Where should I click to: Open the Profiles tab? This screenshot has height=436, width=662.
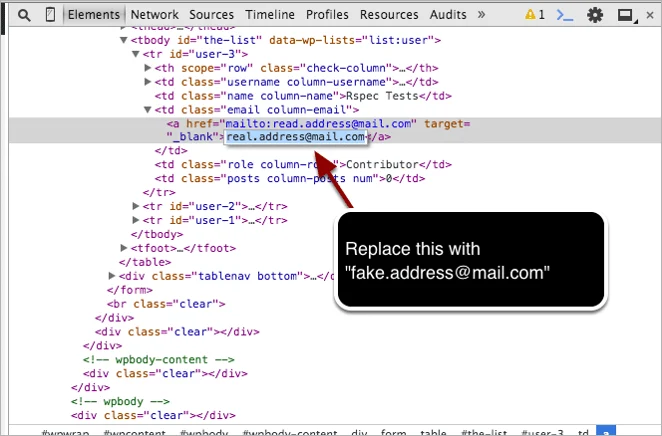point(327,15)
